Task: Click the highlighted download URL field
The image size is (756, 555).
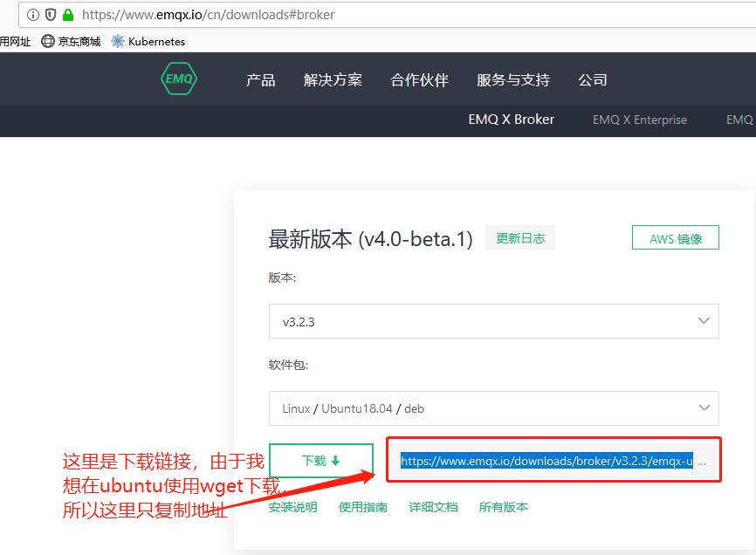Action: pyautogui.click(x=553, y=461)
